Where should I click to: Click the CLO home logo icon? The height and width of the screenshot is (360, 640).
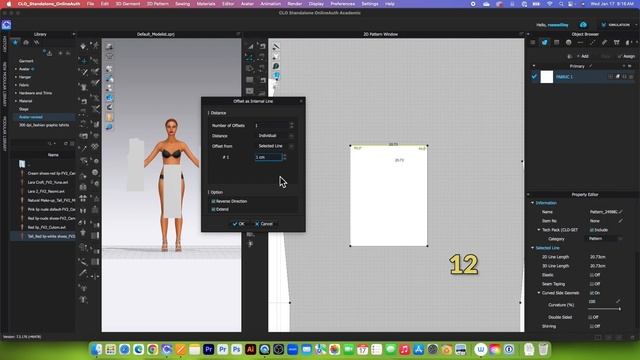(x=6, y=25)
